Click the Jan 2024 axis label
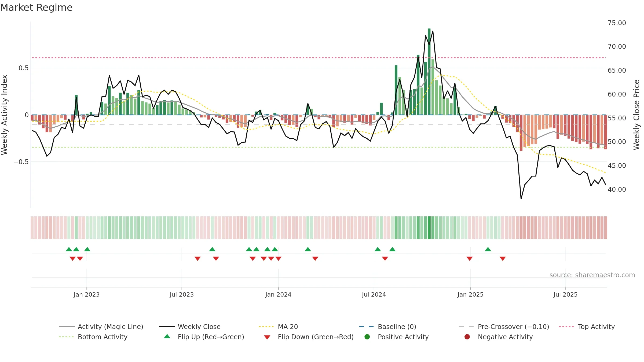Viewport: 644px width, 362px height. pyautogui.click(x=278, y=294)
